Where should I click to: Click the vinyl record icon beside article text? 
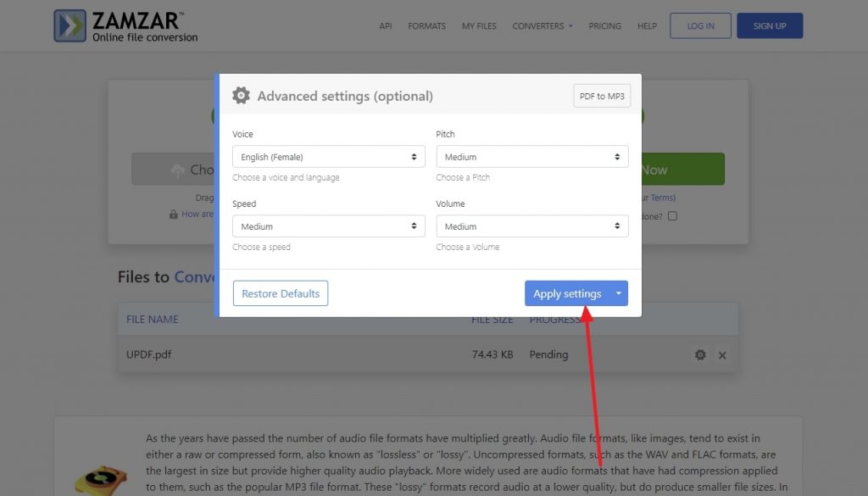click(x=99, y=479)
